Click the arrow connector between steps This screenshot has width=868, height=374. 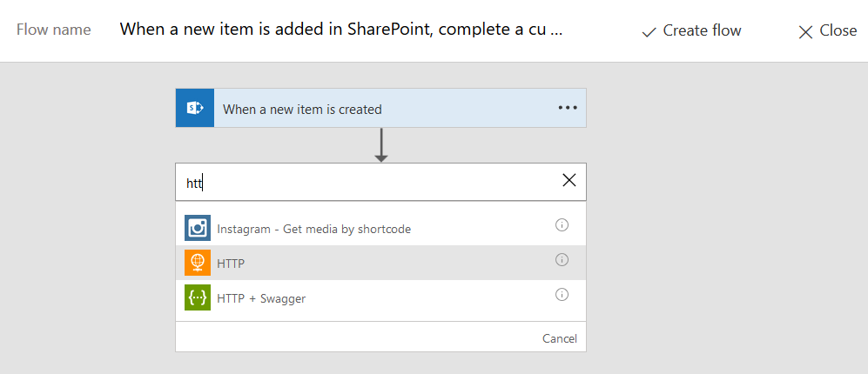(380, 145)
